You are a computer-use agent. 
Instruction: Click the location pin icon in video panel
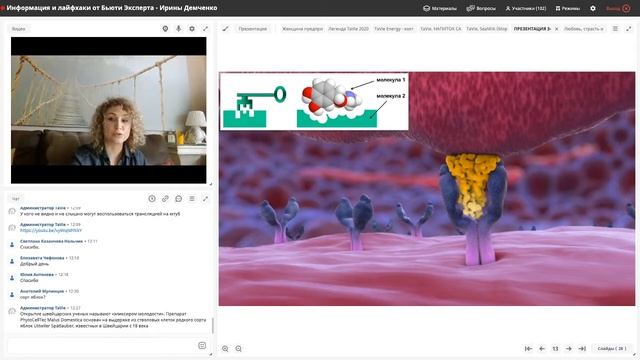coord(165,29)
